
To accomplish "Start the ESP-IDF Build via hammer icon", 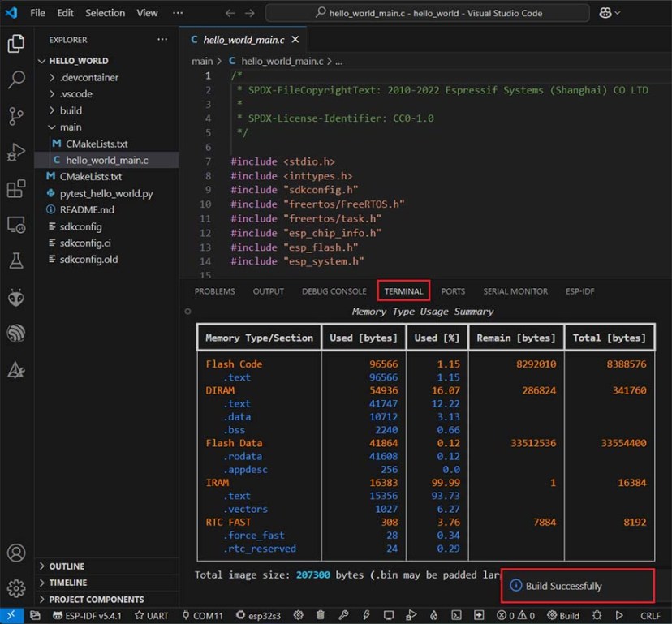I will click(344, 615).
